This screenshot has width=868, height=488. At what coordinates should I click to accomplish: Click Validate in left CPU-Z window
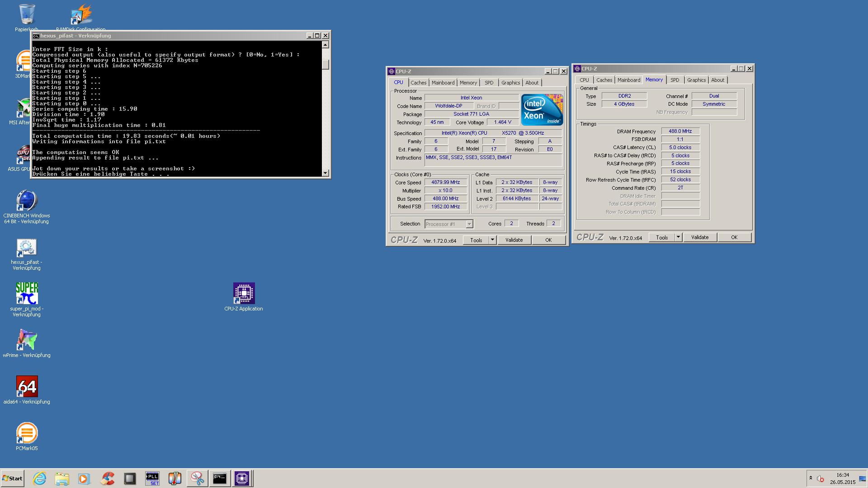[x=514, y=240]
